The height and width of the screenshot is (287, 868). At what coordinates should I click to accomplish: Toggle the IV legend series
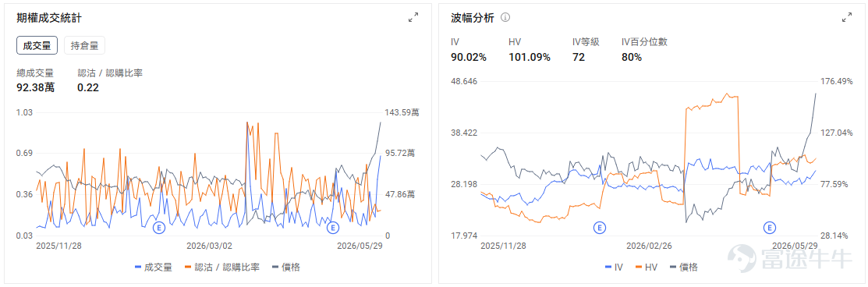(615, 267)
